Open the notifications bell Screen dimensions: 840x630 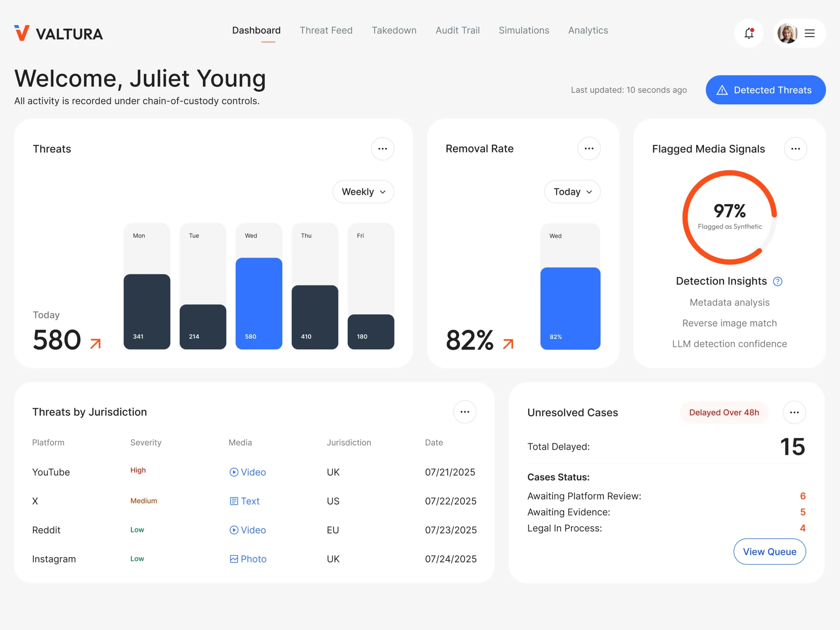pyautogui.click(x=749, y=33)
